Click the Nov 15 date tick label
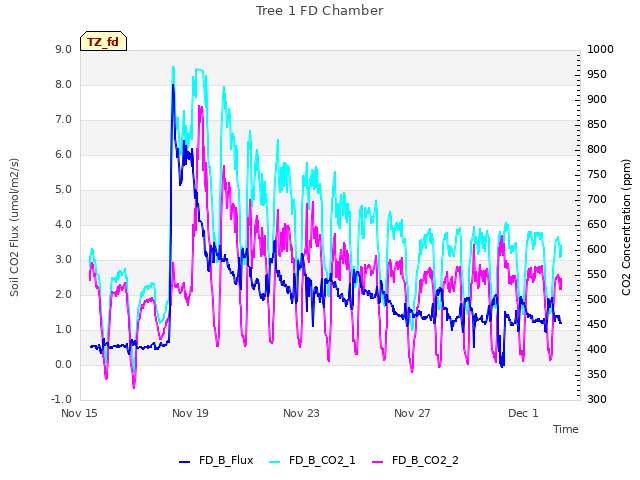 79,413
